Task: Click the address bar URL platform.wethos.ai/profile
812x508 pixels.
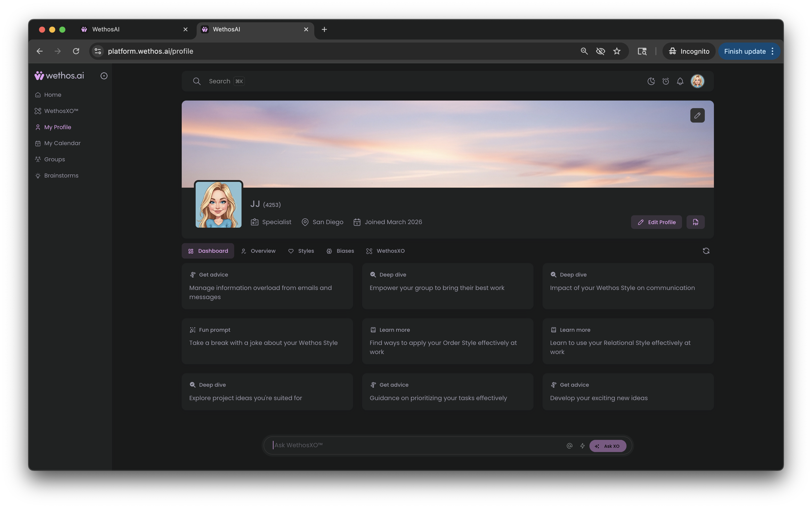Action: click(150, 51)
